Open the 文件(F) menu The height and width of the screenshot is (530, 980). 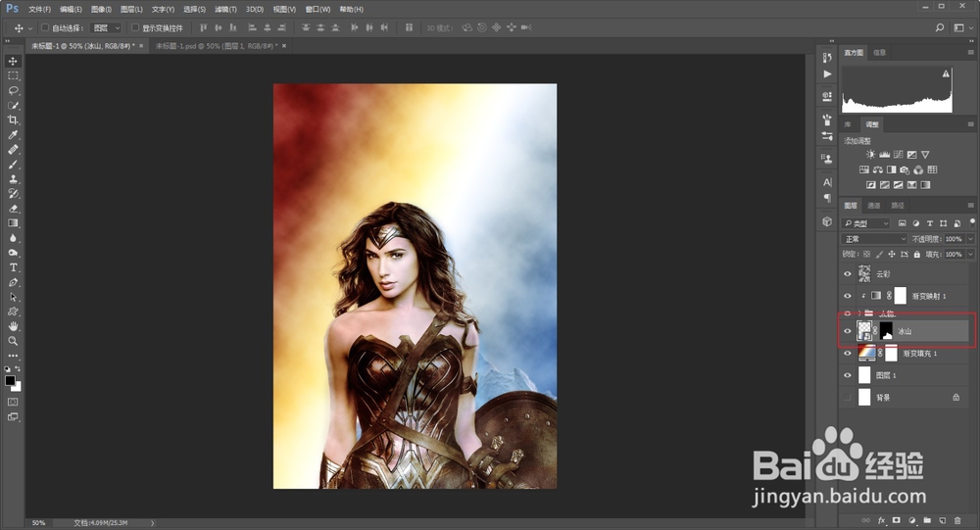point(39,10)
